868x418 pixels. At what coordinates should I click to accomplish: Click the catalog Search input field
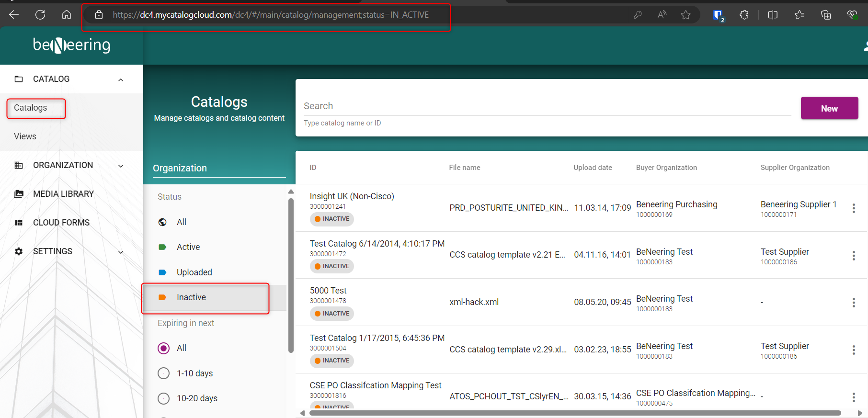pyautogui.click(x=546, y=106)
